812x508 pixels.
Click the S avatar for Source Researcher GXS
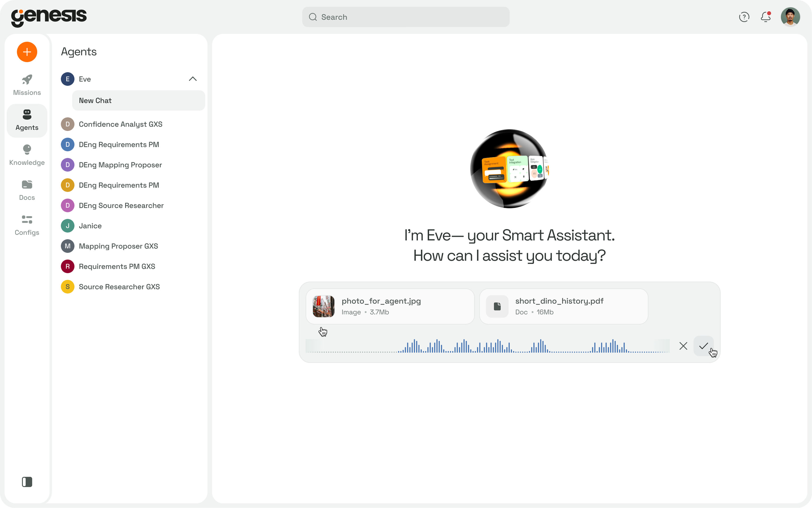[x=67, y=287]
